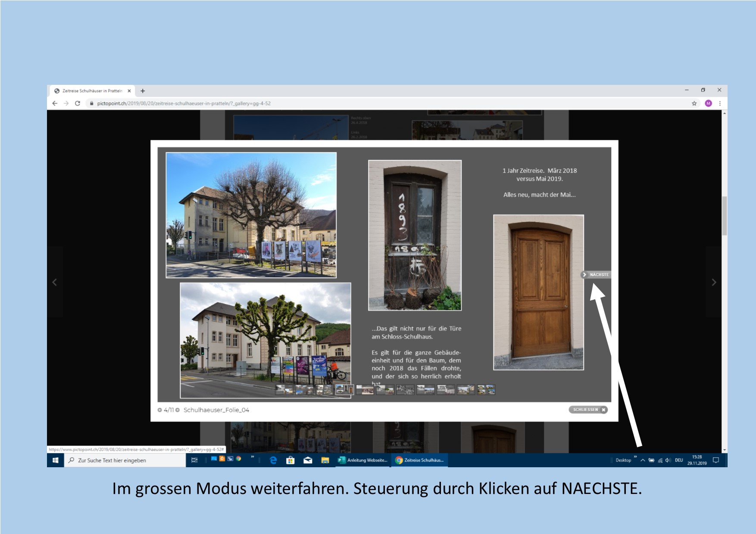Reload the page with the refresh icon
This screenshot has width=756, height=534.
click(78, 103)
